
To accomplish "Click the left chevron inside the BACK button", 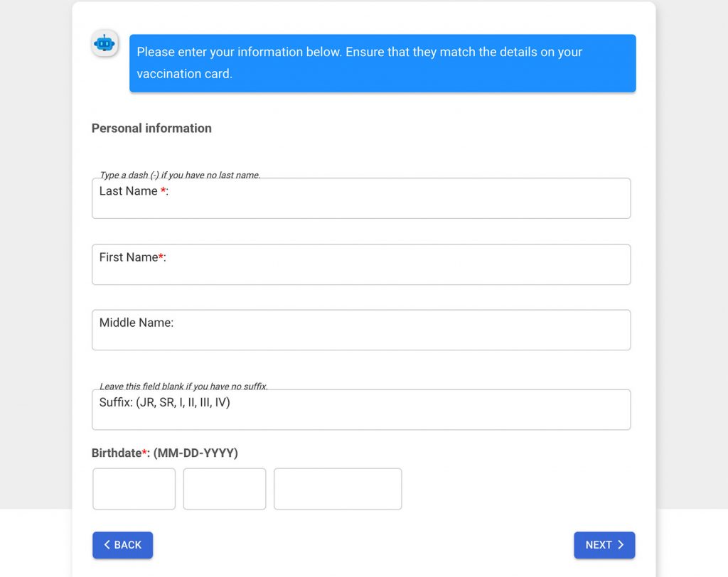I will click(107, 544).
